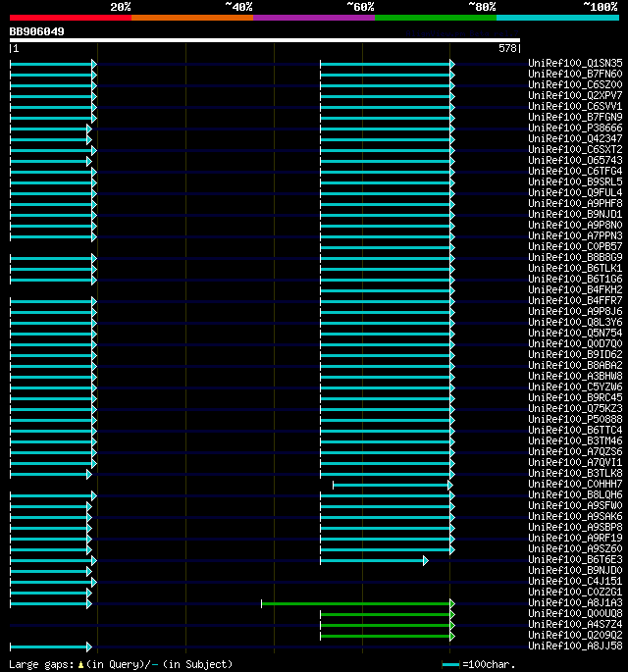This screenshot has height=672, width=628.
Task: Select the query name BB906049
Action: point(37,31)
